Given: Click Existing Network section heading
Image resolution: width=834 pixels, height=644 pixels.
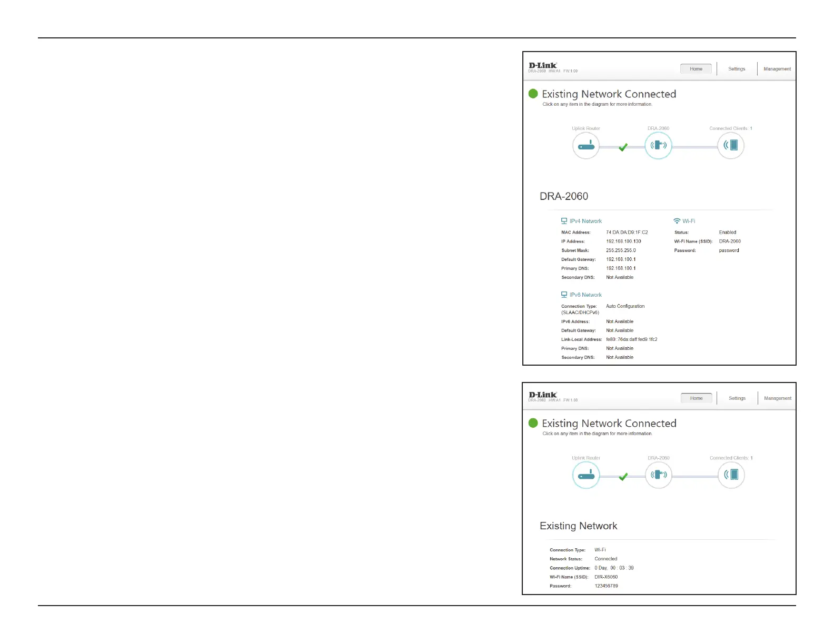Looking at the screenshot, I should (579, 526).
